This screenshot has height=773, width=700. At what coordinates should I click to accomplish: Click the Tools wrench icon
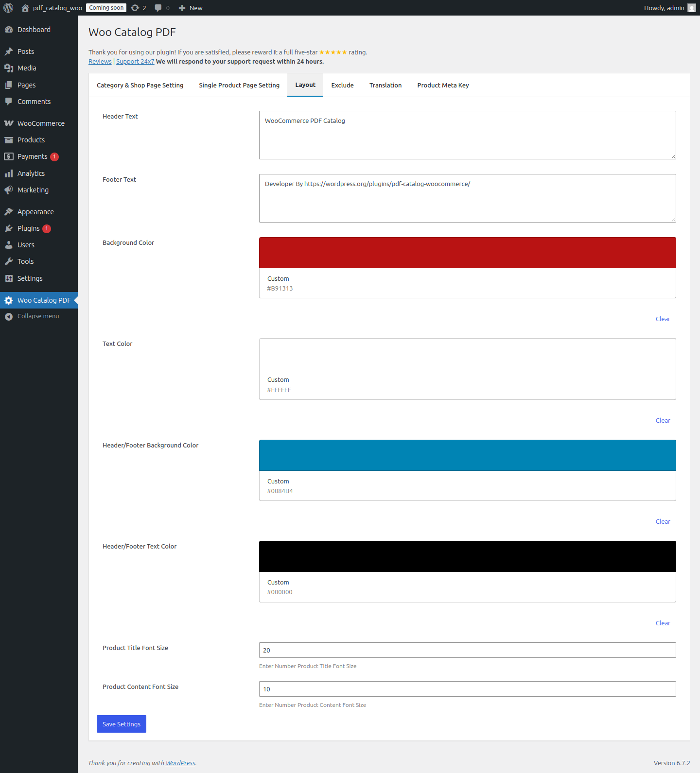pyautogui.click(x=9, y=261)
